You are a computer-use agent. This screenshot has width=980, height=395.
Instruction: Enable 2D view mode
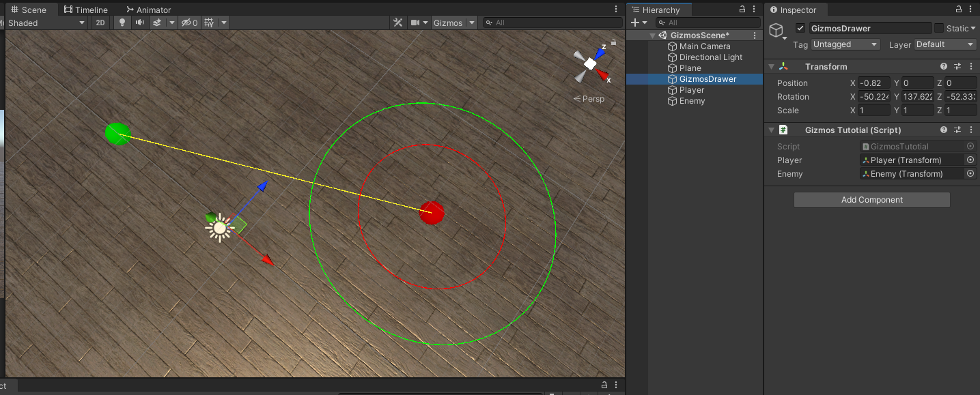100,23
